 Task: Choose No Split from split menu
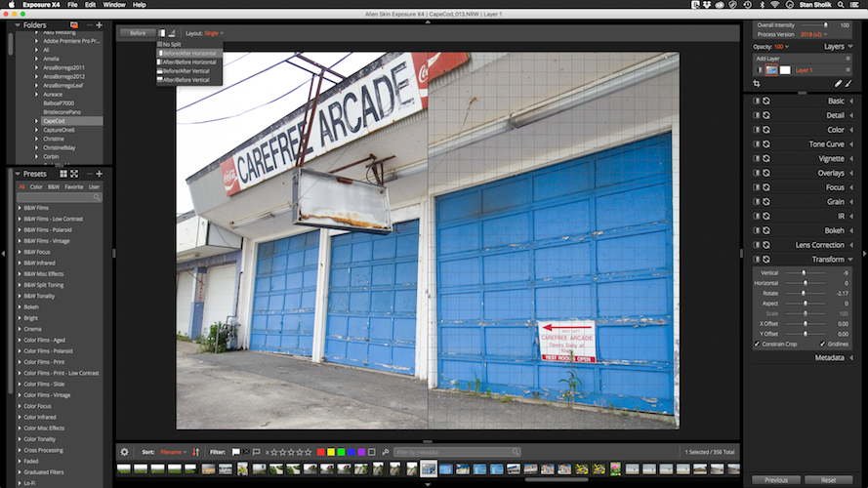click(x=189, y=44)
